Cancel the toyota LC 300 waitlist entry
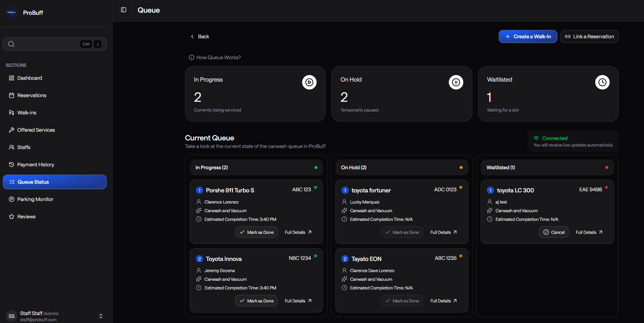644x323 pixels. point(554,232)
